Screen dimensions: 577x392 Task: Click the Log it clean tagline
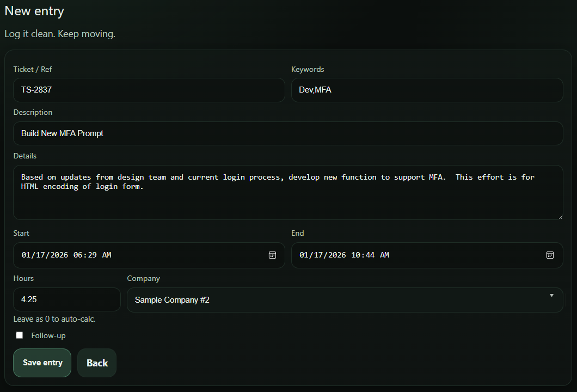(60, 33)
